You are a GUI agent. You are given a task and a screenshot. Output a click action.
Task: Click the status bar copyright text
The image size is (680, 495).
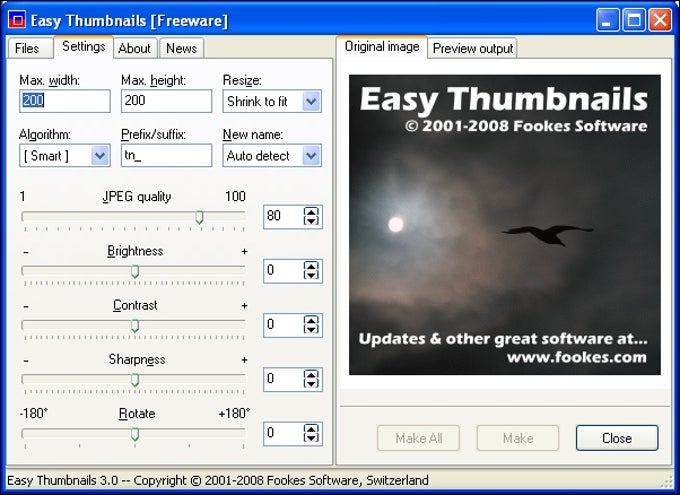(218, 480)
